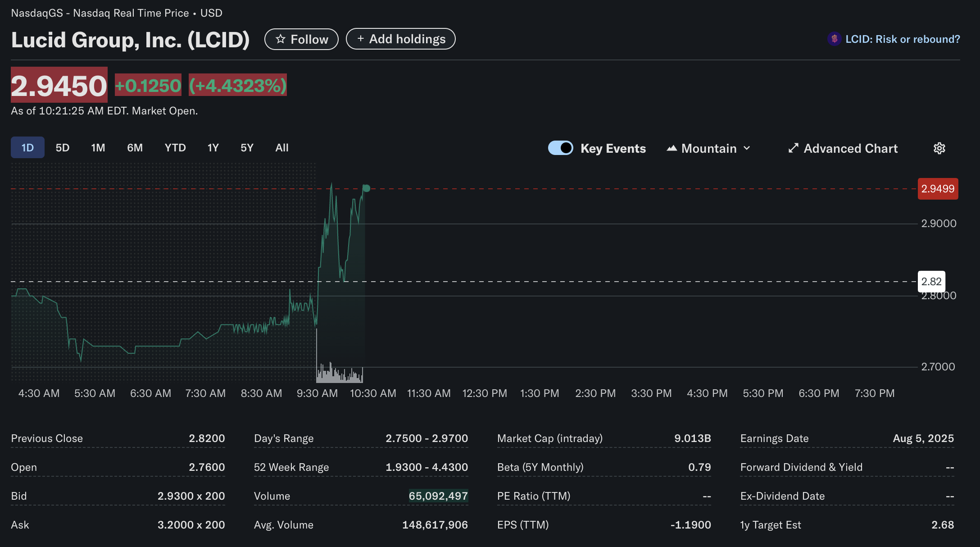980x547 pixels.
Task: Click the Volume value 65,092,497
Action: pos(438,496)
